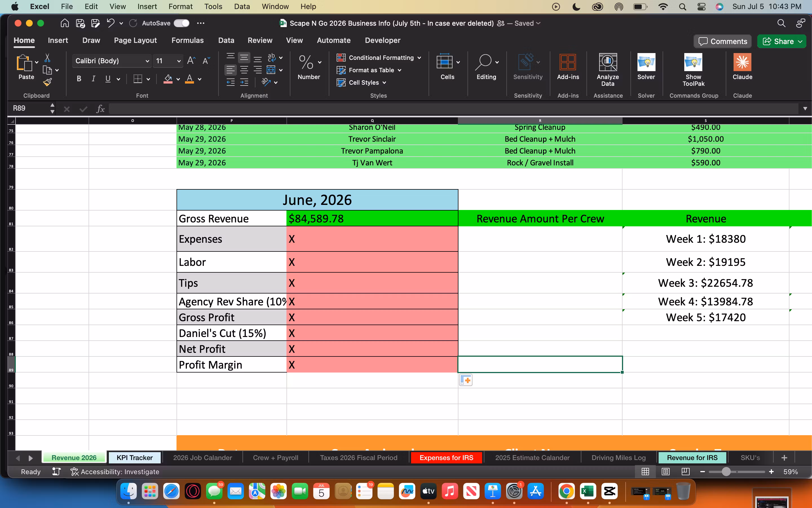Screen dimensions: 812x508
Task: Toggle Bold formatting
Action: 79,79
